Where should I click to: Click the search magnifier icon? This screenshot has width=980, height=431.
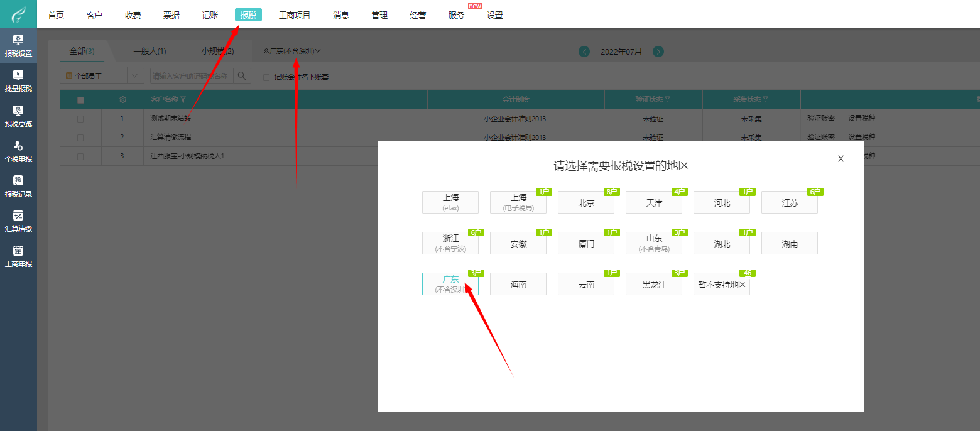(242, 76)
